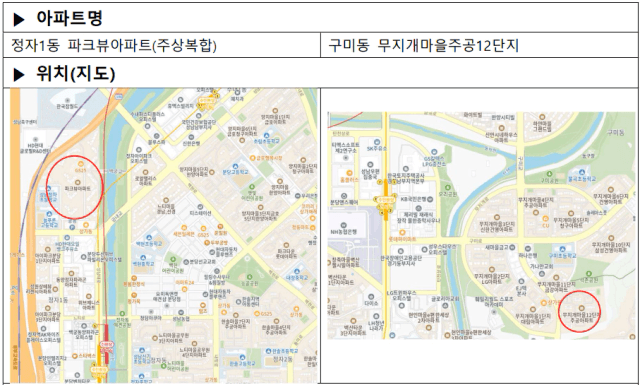Click the '정자2동' district label on the left map

283,359
